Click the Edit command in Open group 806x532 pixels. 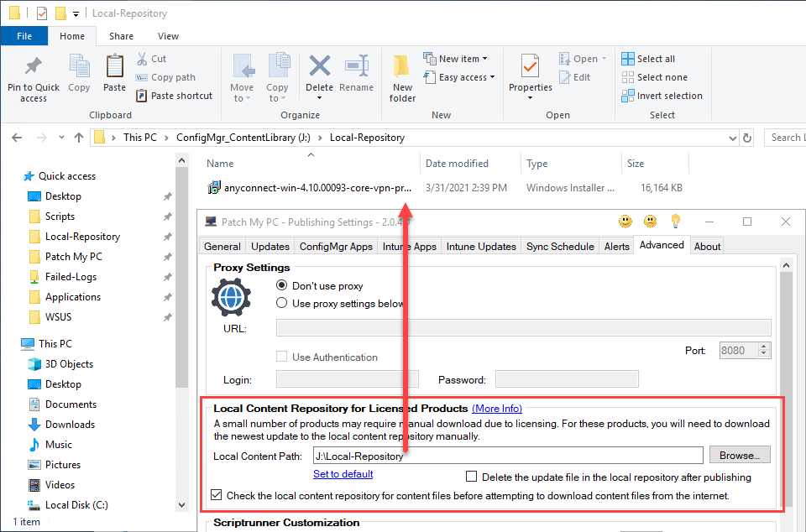[x=575, y=77]
